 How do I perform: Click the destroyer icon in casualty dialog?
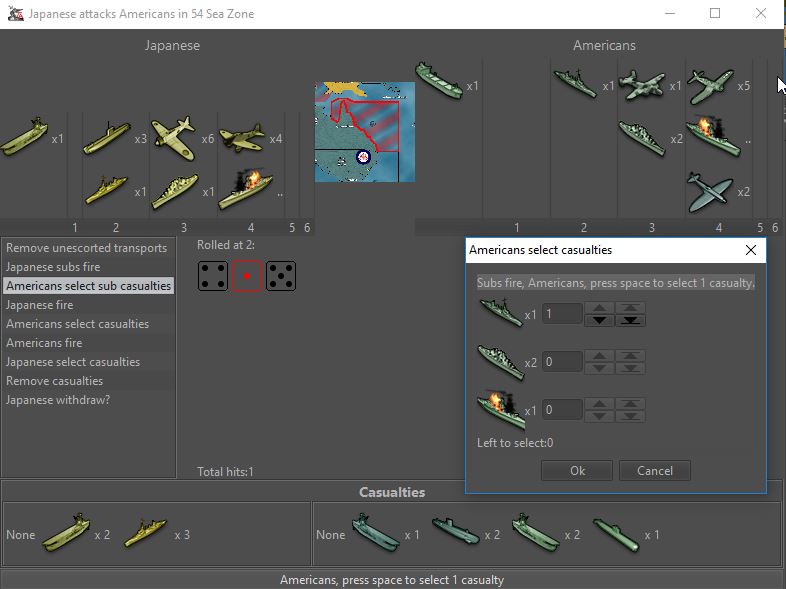coord(501,314)
